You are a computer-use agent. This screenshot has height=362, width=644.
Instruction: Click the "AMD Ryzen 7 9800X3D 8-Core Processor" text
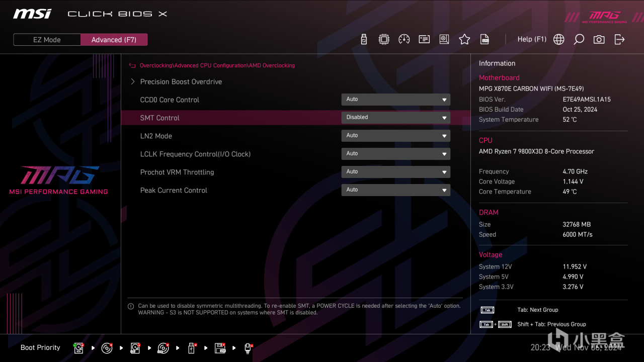pyautogui.click(x=536, y=151)
